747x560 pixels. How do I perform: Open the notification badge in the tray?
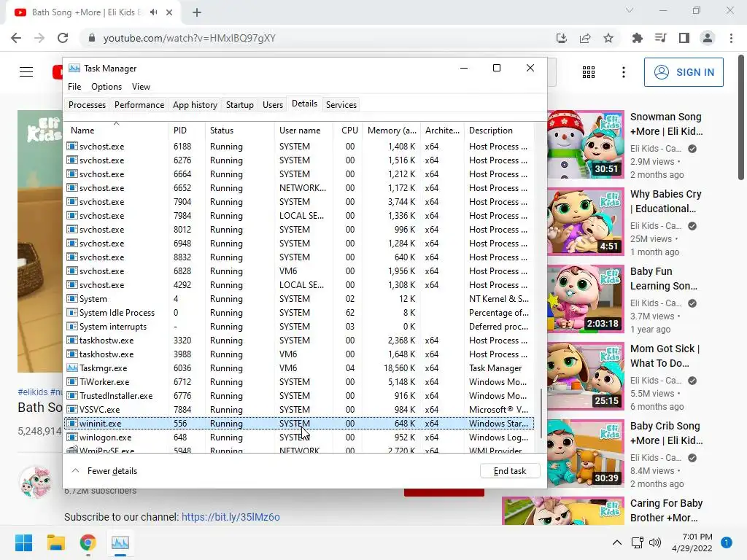(x=727, y=542)
